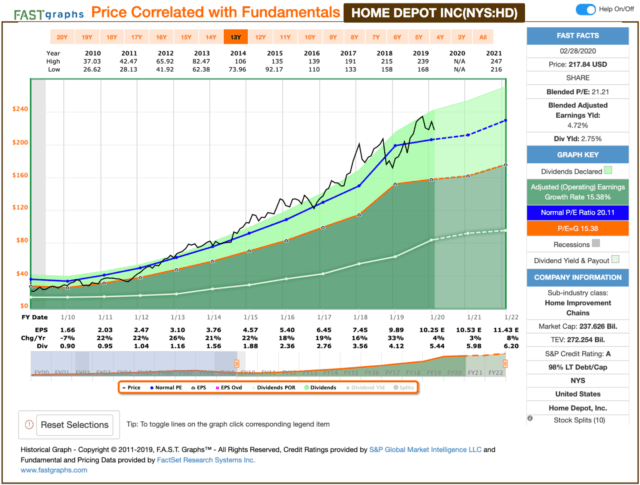Open S&P Global Market Intelligence LLC link
This screenshot has height=485, width=640.
[425, 449]
